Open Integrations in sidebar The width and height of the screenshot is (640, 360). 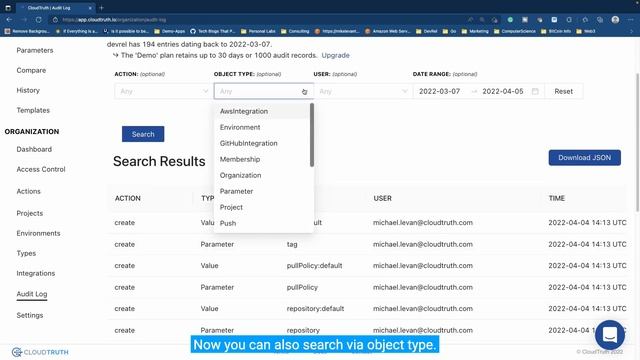point(36,273)
